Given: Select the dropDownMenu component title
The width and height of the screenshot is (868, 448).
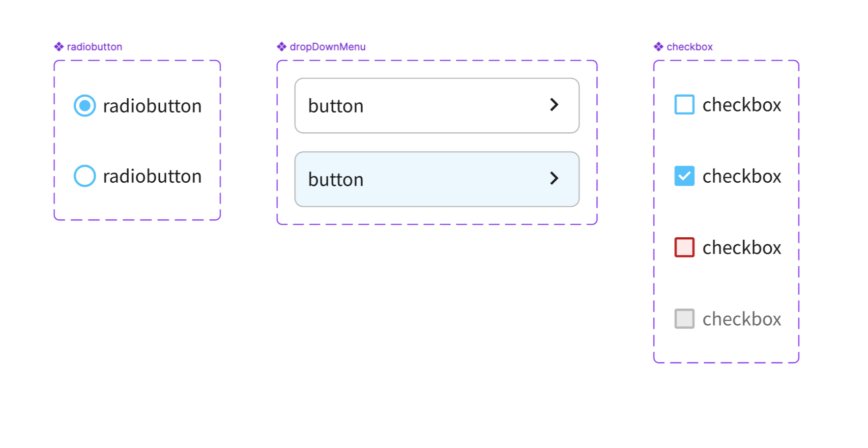Looking at the screenshot, I should 328,47.
